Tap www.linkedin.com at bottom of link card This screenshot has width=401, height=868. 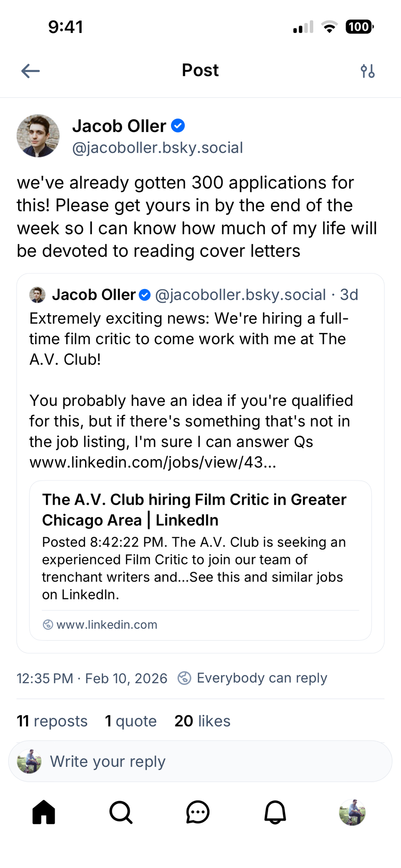point(107,625)
